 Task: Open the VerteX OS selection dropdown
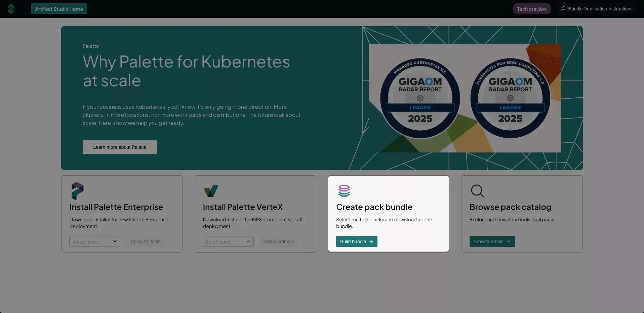[x=228, y=241]
